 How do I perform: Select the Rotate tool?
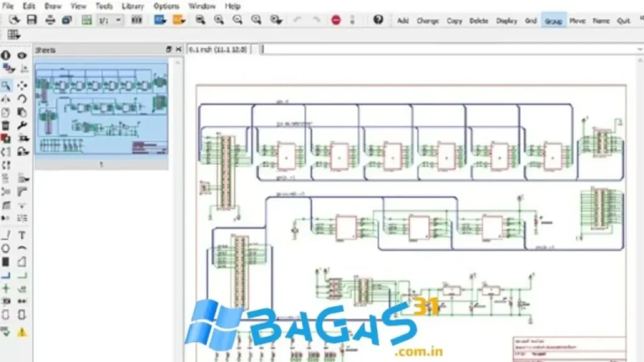(x=22, y=99)
